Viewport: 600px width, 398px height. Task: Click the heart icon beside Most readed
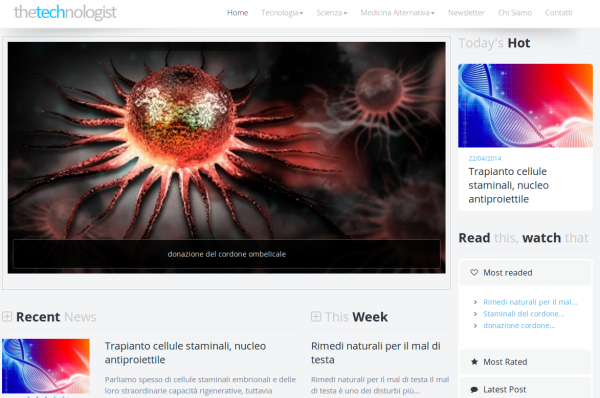[474, 272]
